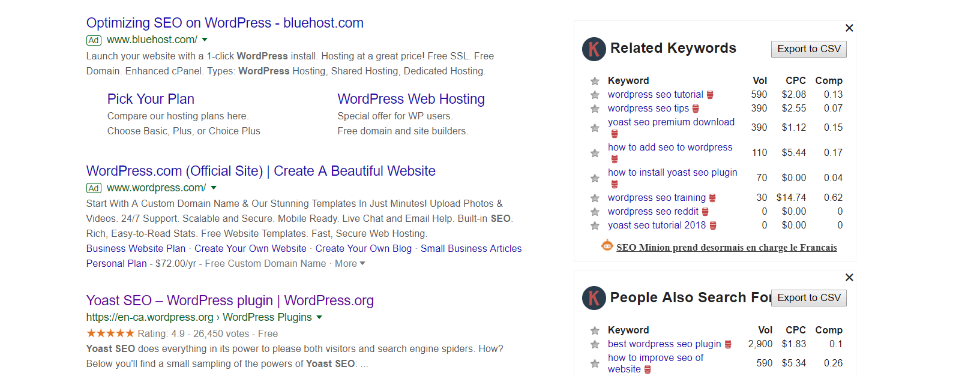Click the Ad badge on the bluehost.com result

click(94, 40)
